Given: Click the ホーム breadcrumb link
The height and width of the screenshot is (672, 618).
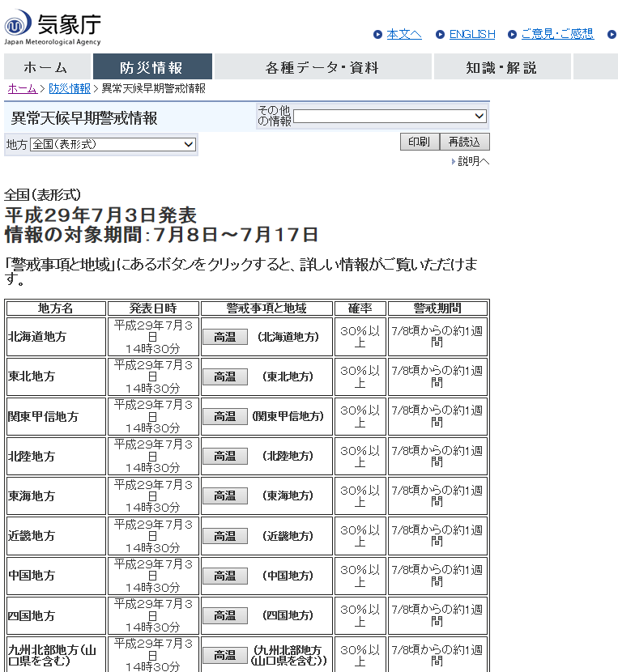Looking at the screenshot, I should tap(22, 88).
